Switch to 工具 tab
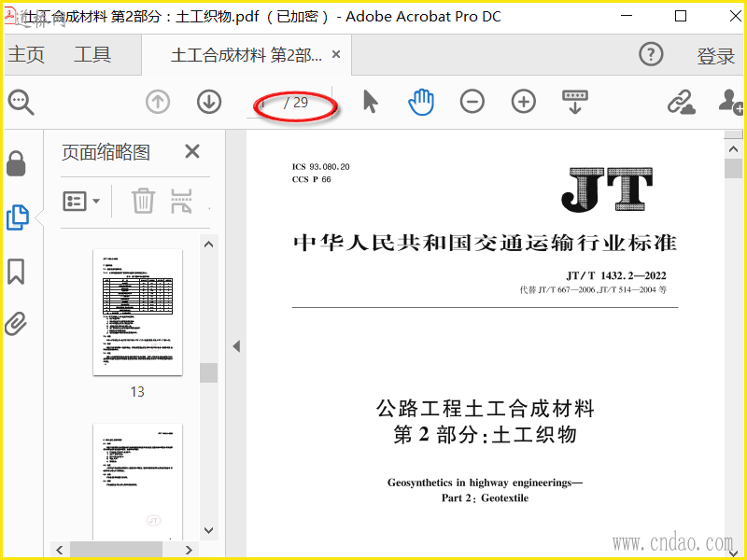Screen dimensions: 747x560 click(92, 54)
